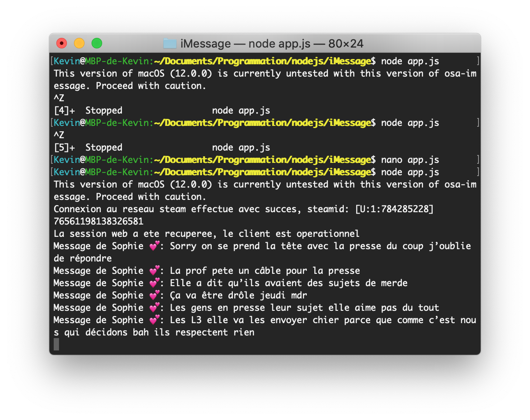Click the number 76561198138326581

[x=99, y=221]
